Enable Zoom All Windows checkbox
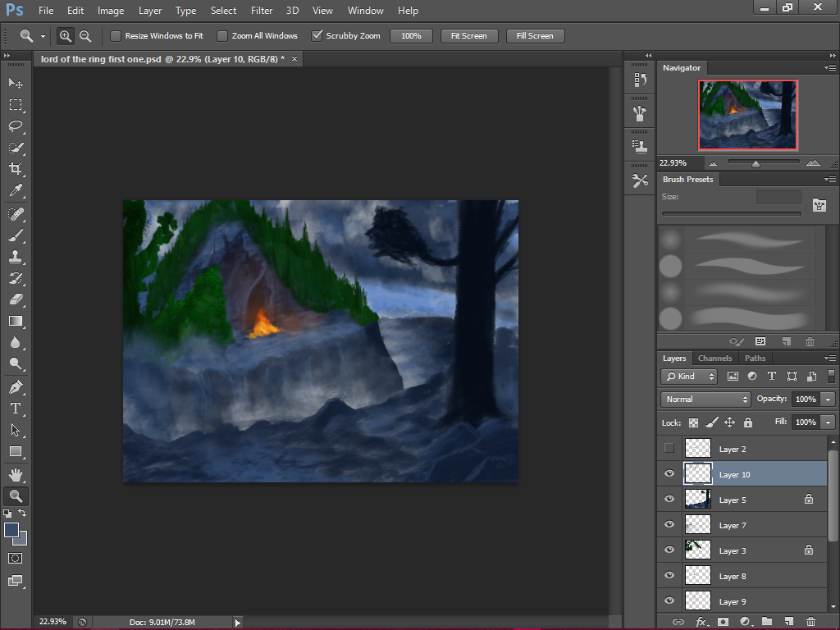Screen dimensions: 840x630 [x=221, y=36]
